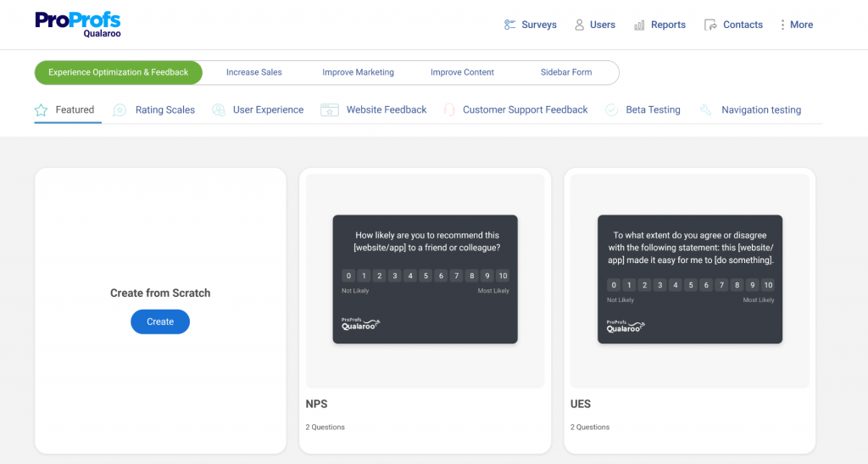Open the Reports menu
This screenshot has width=868, height=464.
659,25
